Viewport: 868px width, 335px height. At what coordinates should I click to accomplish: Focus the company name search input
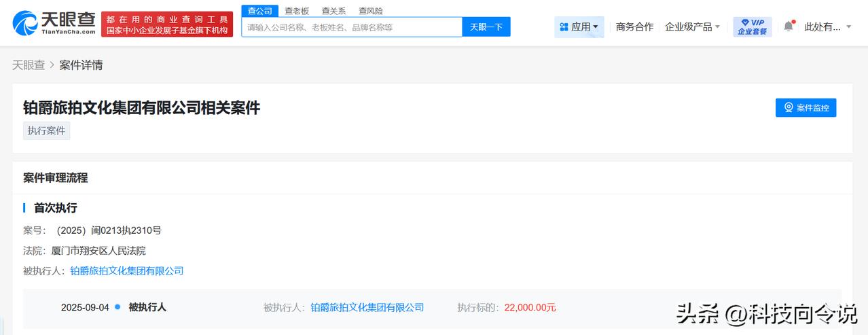[352, 27]
